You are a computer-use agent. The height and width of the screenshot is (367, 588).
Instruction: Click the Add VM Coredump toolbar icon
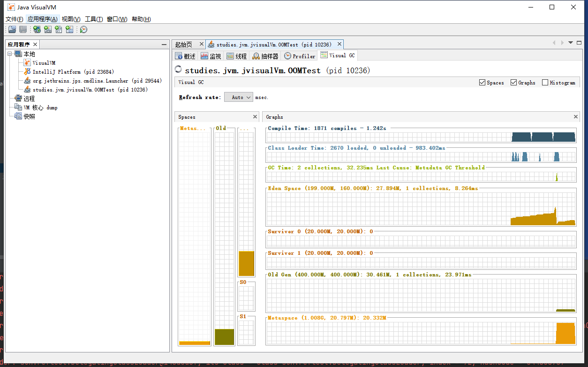(x=58, y=30)
